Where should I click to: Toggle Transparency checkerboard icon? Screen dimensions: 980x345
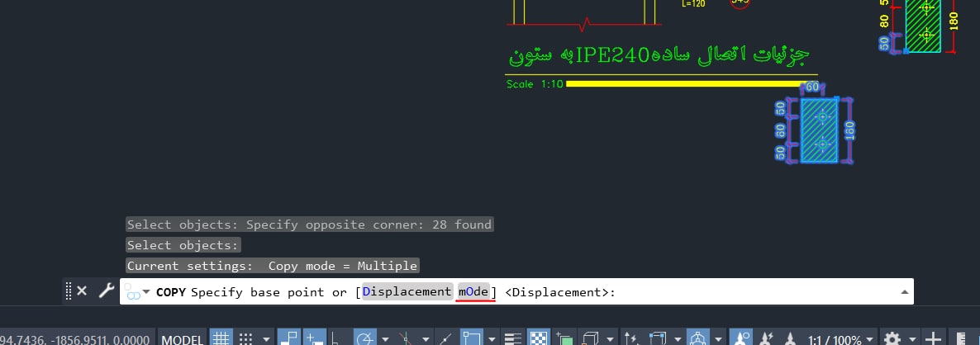(x=539, y=338)
